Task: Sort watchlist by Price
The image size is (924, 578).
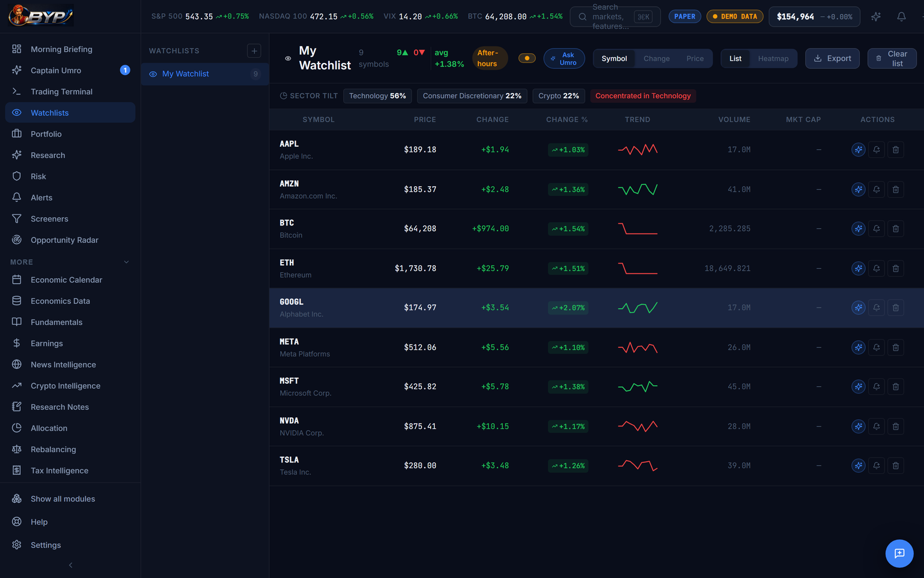Action: click(695, 58)
